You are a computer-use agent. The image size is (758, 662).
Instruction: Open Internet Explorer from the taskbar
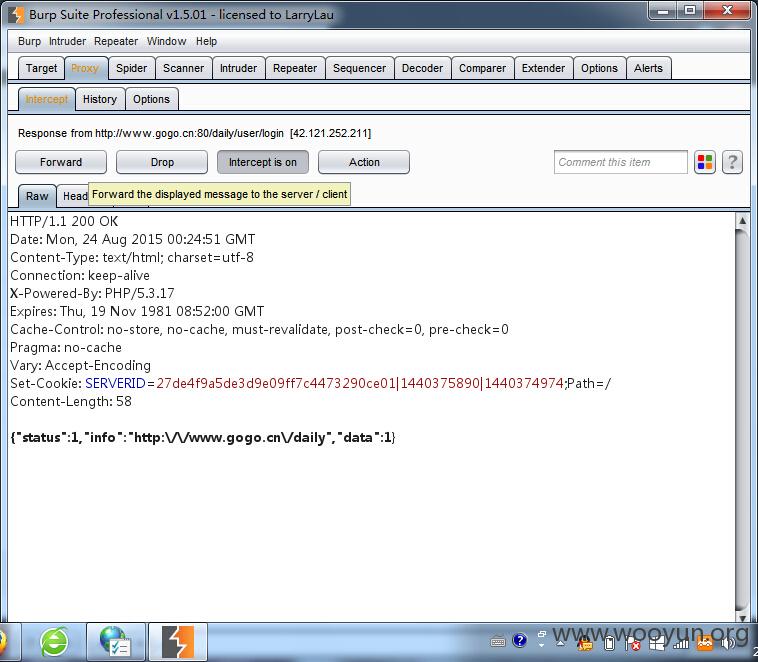[54, 642]
